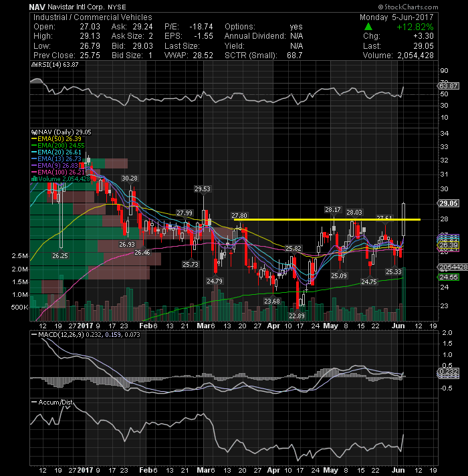Image resolution: width=468 pixels, height=476 pixels.
Task: Click the green Volume 2,054,428 legend entry
Action: coord(60,178)
